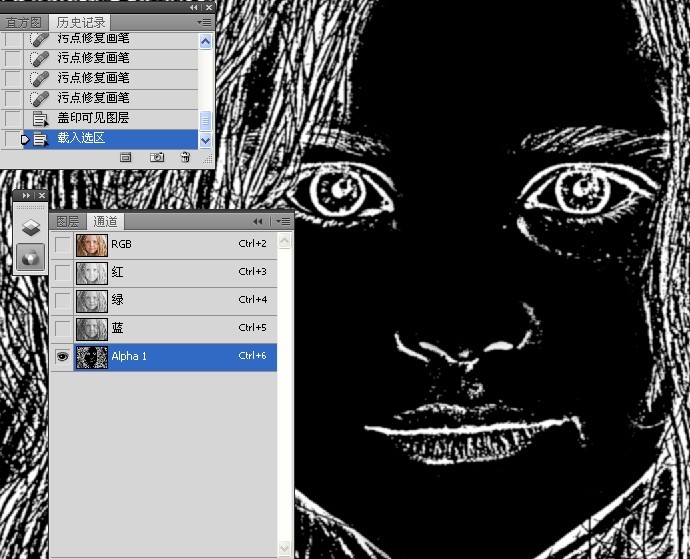Select the 蓝 channel label
The height and width of the screenshot is (559, 690).
(117, 328)
